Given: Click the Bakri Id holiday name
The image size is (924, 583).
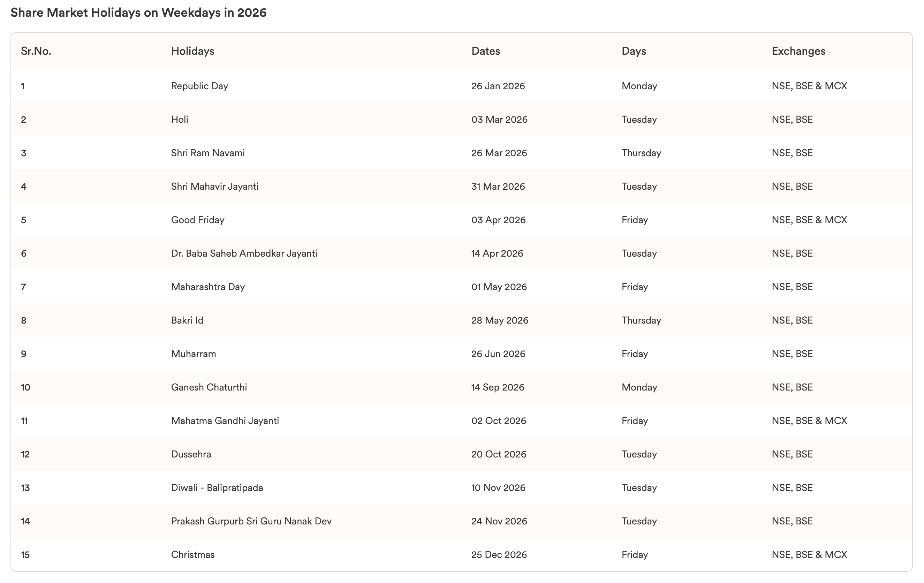Looking at the screenshot, I should 187,320.
